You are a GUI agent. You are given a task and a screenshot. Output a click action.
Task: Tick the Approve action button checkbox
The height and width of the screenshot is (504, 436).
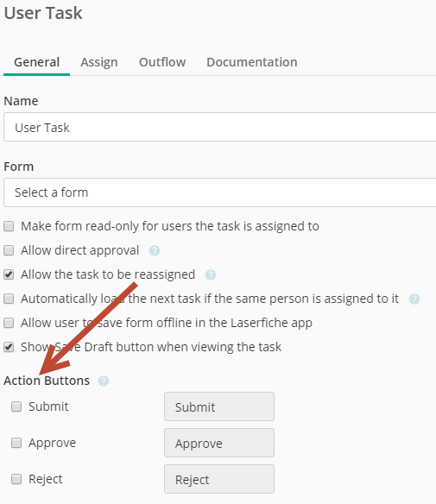[x=16, y=443]
